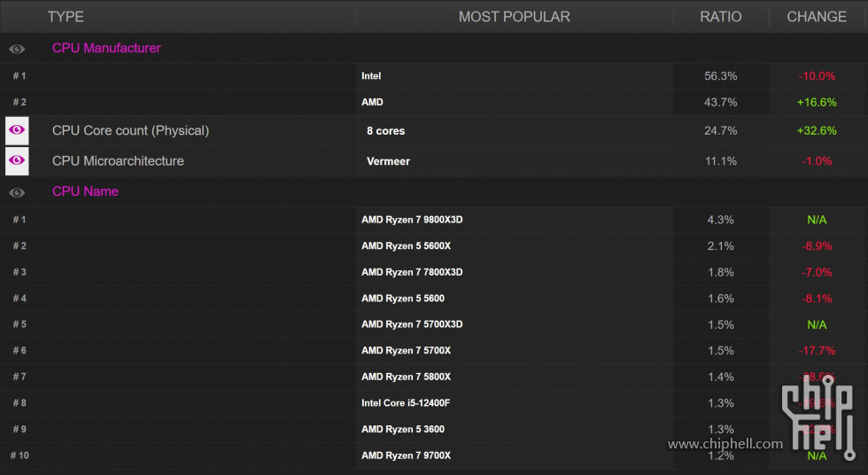Sort by the TYPE column header
The image size is (868, 475).
pyautogui.click(x=66, y=17)
